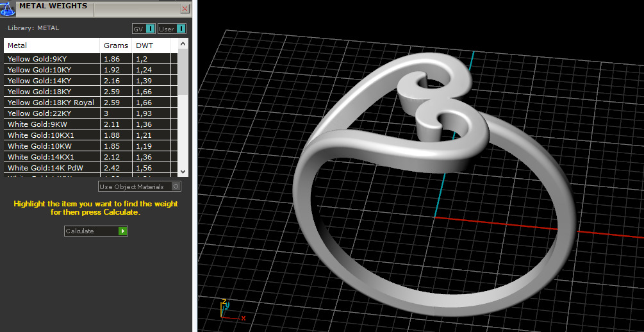Screen dimensions: 644x332
Task: Click the metal list scroll down arrow
Action: click(183, 172)
